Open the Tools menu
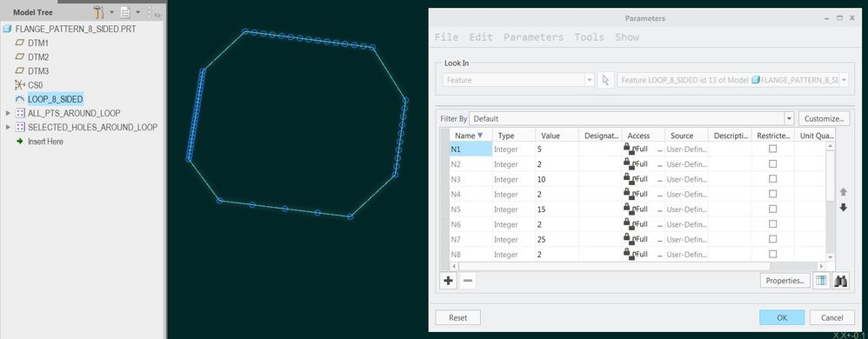The height and width of the screenshot is (339, 868). (x=589, y=37)
